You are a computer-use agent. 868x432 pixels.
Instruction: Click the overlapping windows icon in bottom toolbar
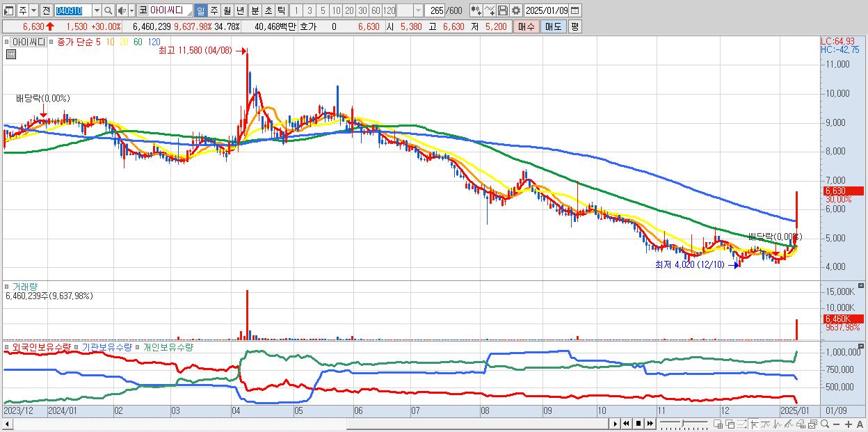coord(730,424)
